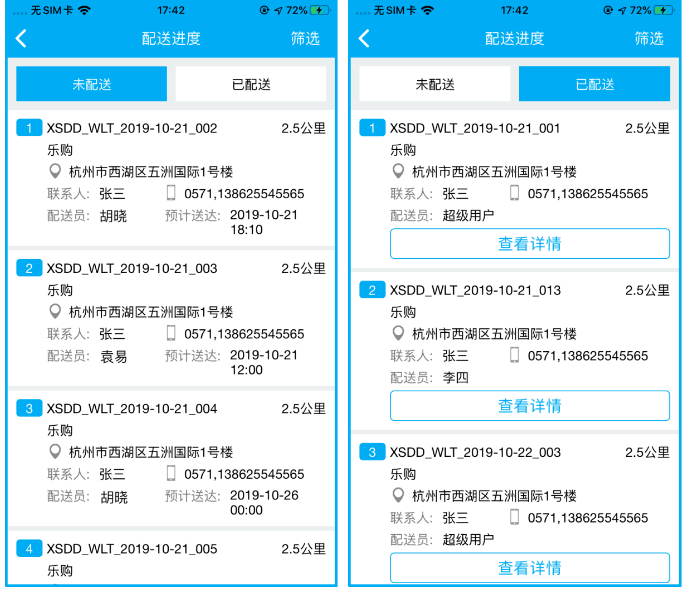689x594 pixels.
Task: Tap location pin icon of order _013
Action: pos(398,333)
